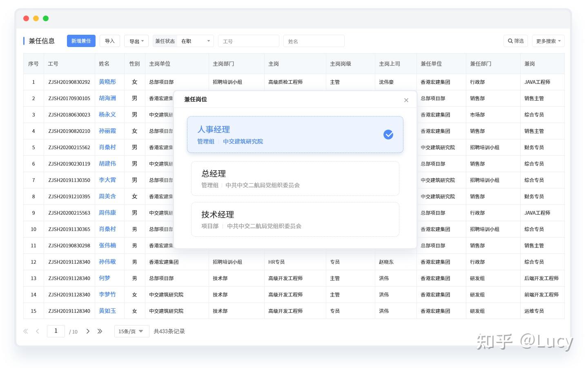
Task: Focus the 姓名 search field
Action: 314,41
